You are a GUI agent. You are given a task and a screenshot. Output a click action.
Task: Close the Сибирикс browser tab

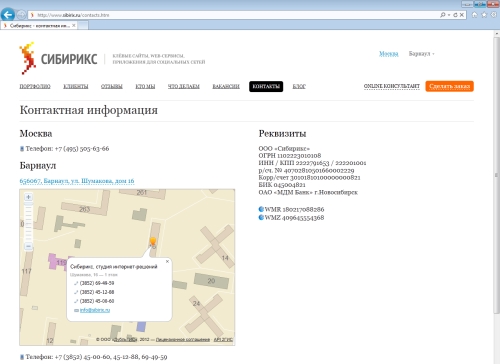coord(74,25)
